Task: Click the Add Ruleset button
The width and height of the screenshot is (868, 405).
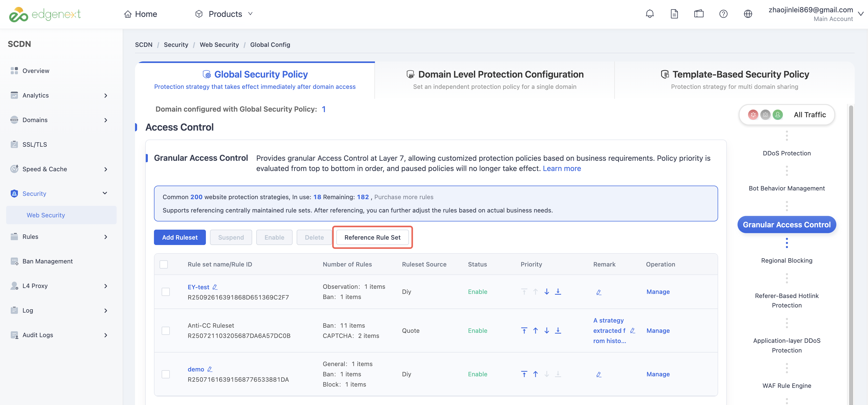Action: (x=180, y=237)
